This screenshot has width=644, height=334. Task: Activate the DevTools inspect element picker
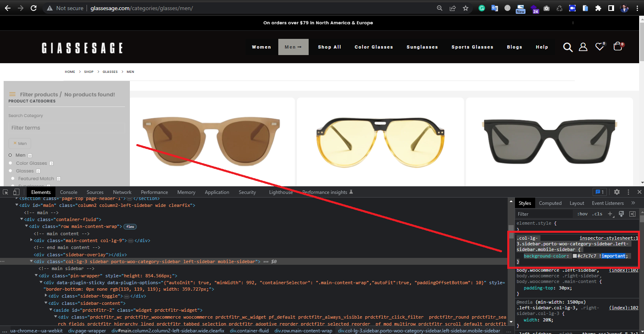pos(6,192)
